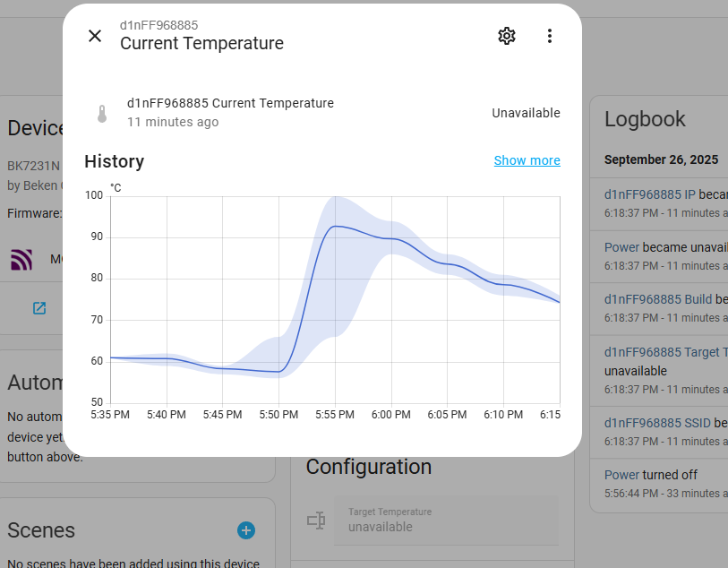
Task: Open entity settings with the gear icon
Action: tap(507, 36)
